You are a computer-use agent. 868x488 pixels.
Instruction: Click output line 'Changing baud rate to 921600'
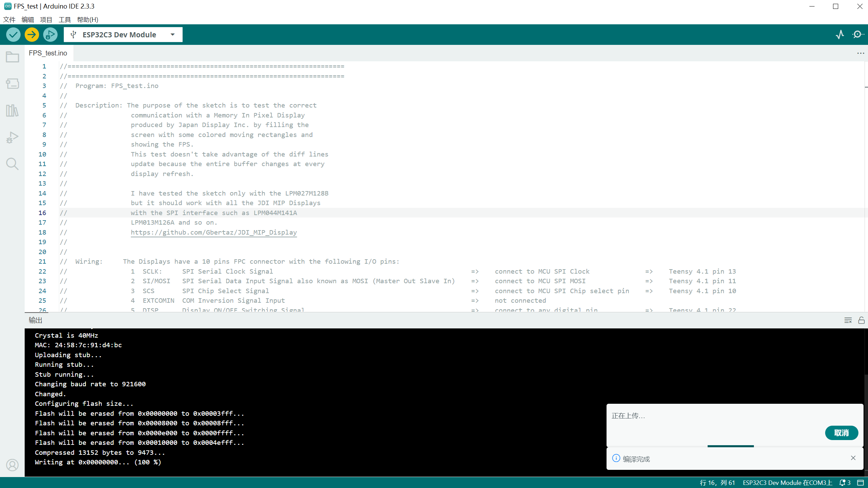(90, 384)
